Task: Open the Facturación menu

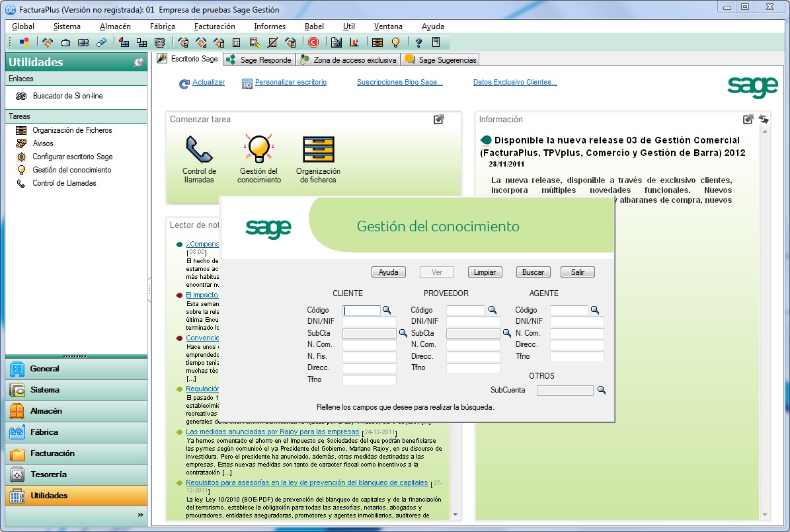Action: (215, 26)
